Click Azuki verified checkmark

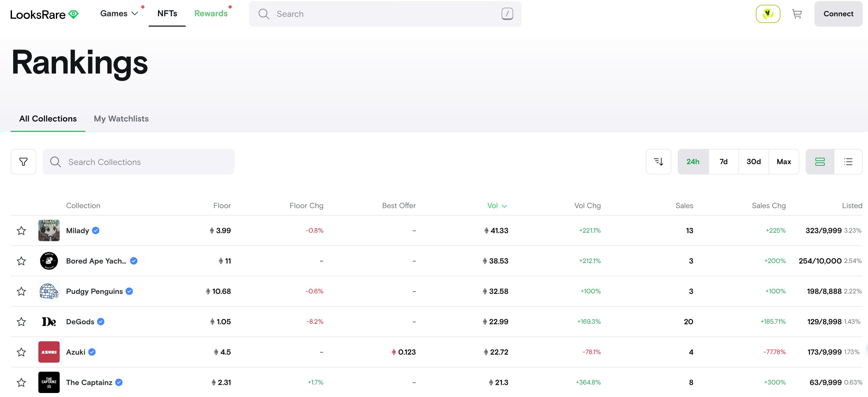click(92, 352)
